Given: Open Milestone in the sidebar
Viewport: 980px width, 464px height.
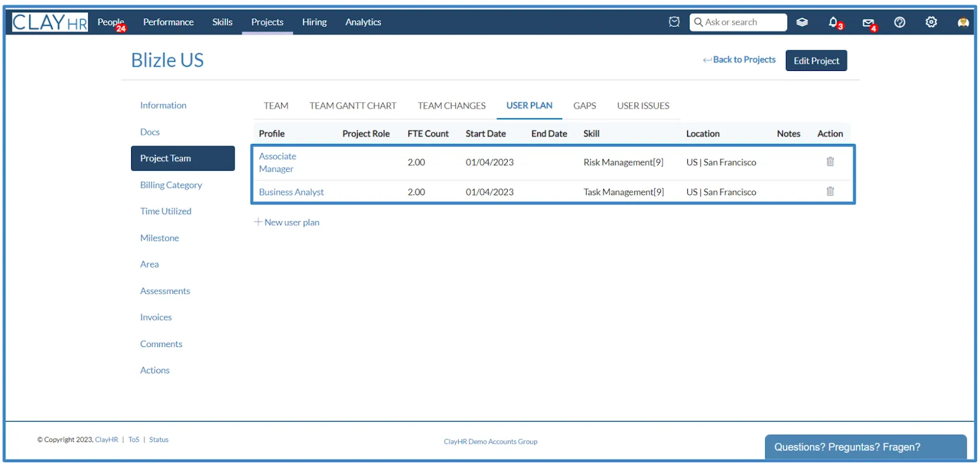Looking at the screenshot, I should tap(159, 238).
